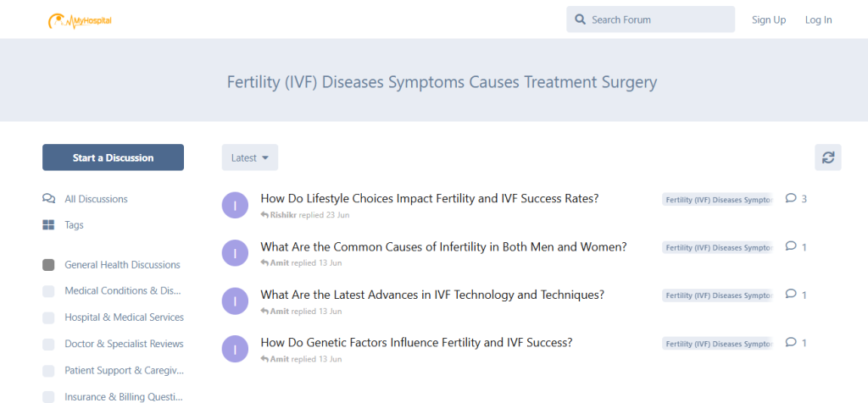Click the Fertility tag on Genetic Factors thread
The image size is (868, 403).
[x=717, y=344]
